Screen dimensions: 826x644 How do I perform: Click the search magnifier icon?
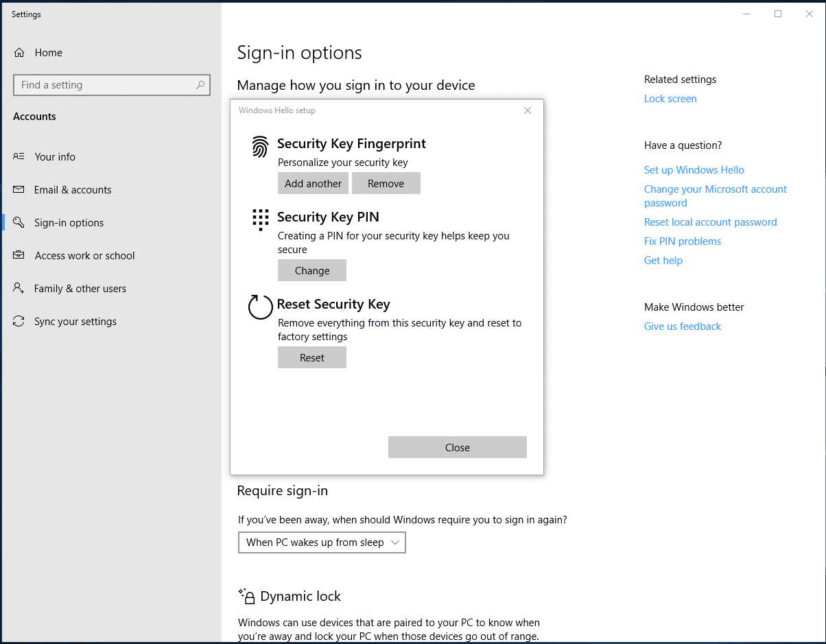200,85
